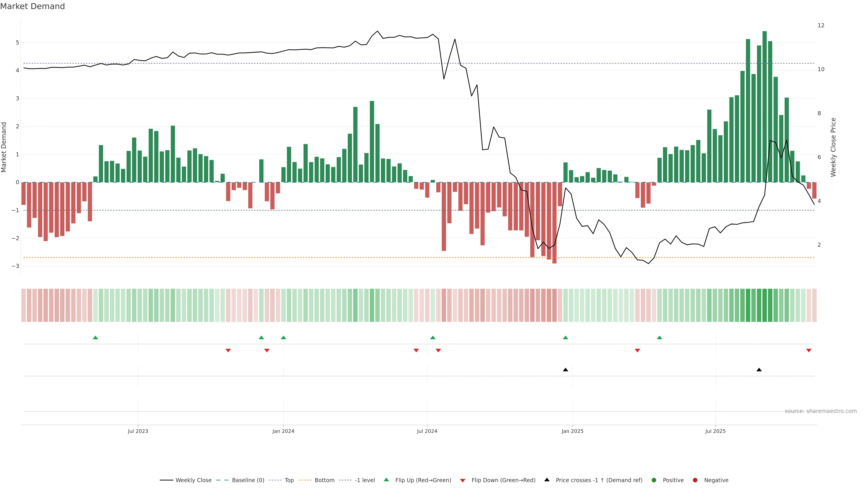
Task: Click the Jan 2025 x-axis label
Action: (572, 431)
